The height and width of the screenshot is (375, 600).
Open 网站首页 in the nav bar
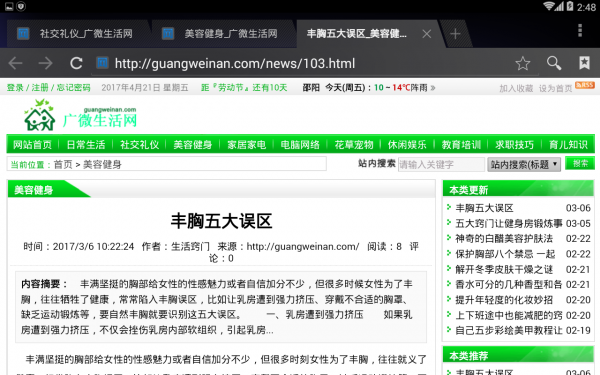coord(32,145)
